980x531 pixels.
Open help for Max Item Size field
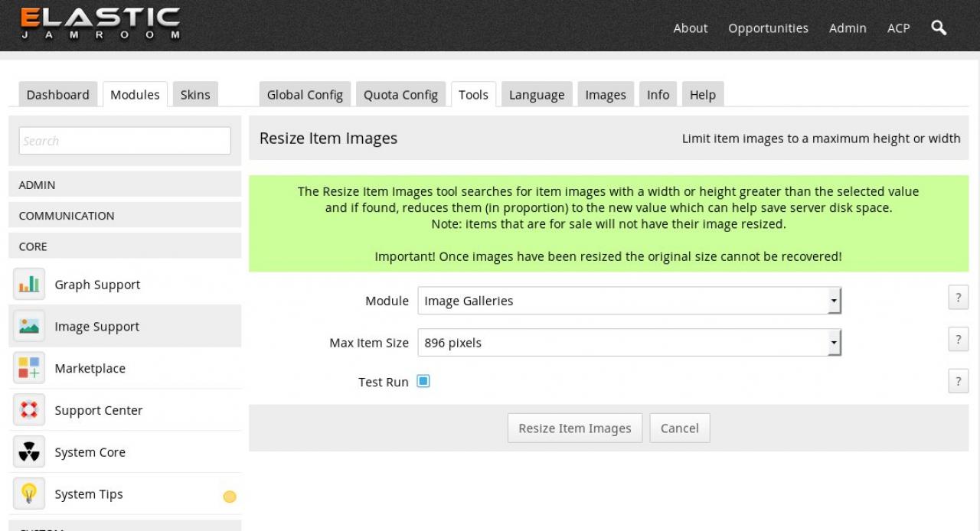tap(958, 339)
